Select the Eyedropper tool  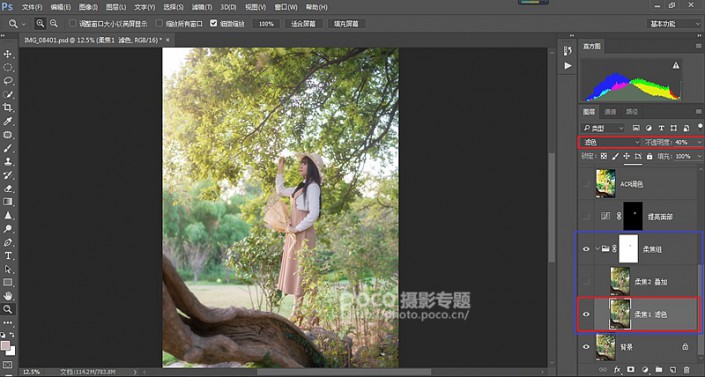point(8,121)
